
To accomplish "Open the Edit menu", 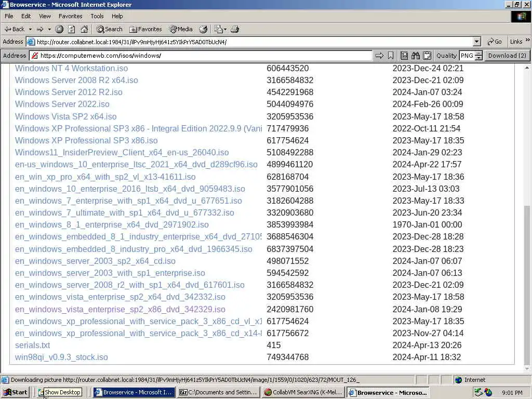I will (x=26, y=16).
